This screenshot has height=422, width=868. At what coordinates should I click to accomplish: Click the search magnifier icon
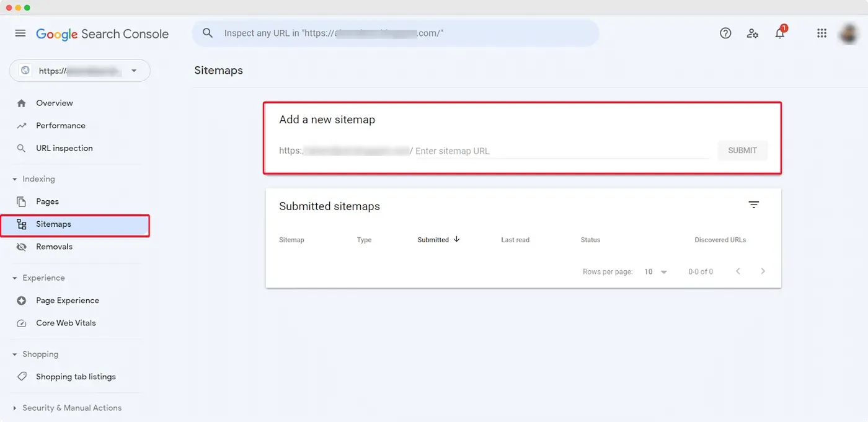point(208,33)
